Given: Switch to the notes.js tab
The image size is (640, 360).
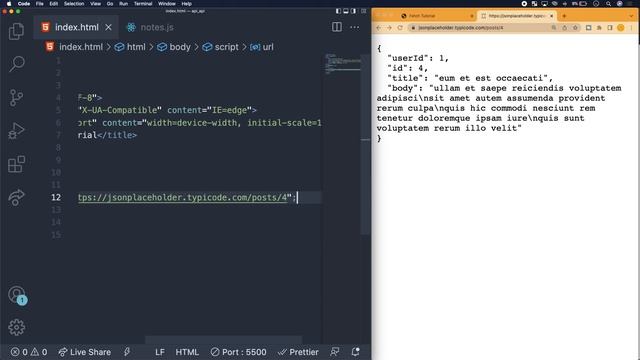Looking at the screenshot, I should coord(150,27).
